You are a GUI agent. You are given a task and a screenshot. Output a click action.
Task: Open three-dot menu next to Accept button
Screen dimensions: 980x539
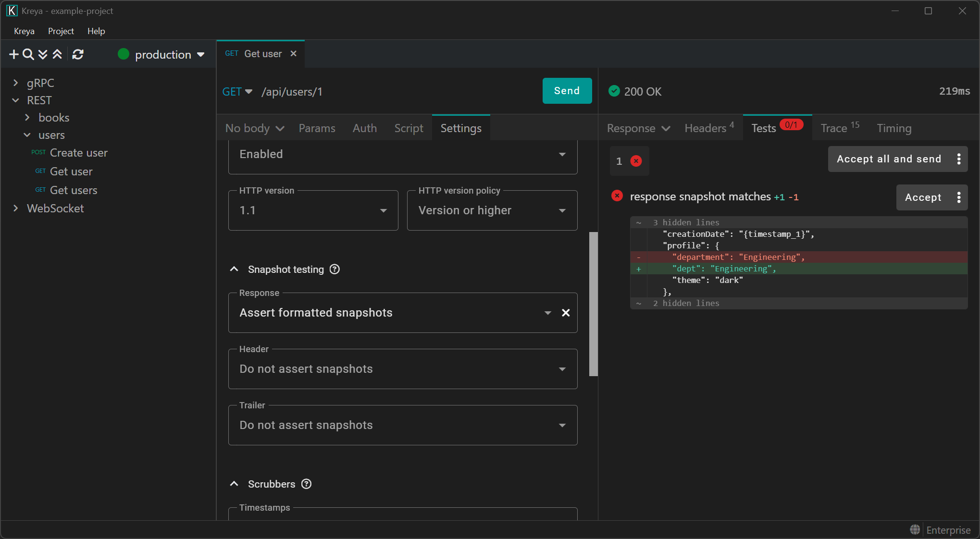click(x=959, y=197)
